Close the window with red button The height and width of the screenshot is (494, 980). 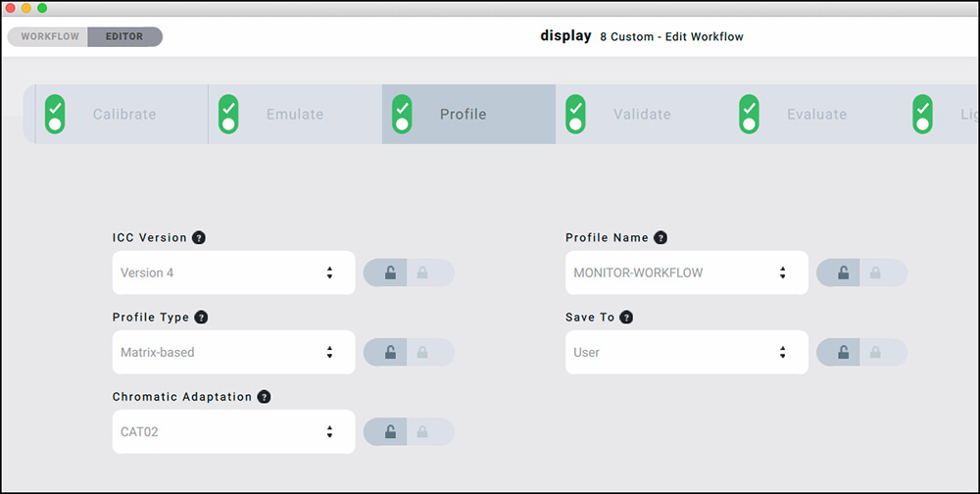pyautogui.click(x=10, y=8)
